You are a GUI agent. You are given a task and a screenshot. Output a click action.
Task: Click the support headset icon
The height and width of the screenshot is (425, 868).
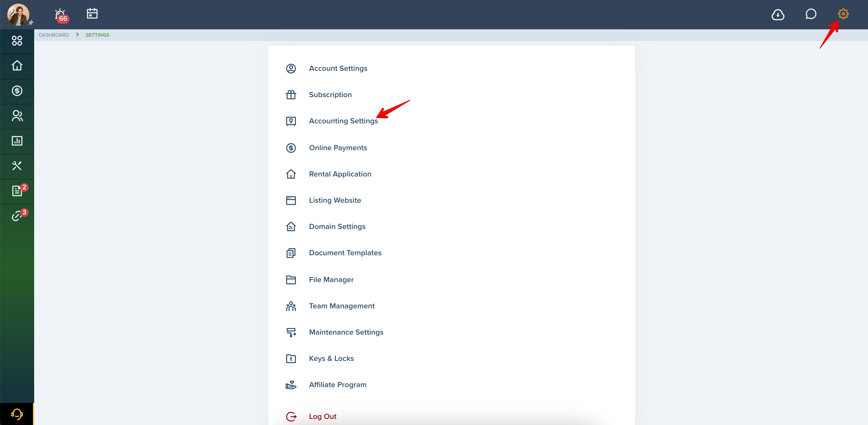(17, 414)
